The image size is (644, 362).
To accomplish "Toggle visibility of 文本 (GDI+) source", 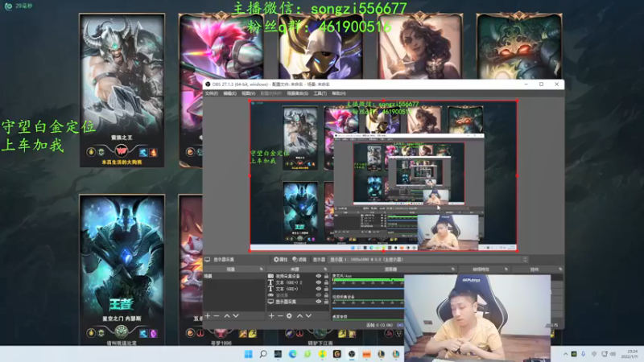I will [x=318, y=289].
